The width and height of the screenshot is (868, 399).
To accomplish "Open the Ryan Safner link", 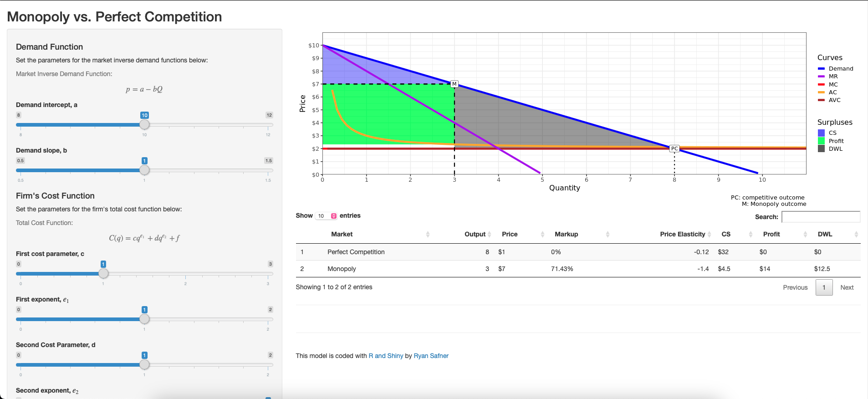I will coord(431,356).
